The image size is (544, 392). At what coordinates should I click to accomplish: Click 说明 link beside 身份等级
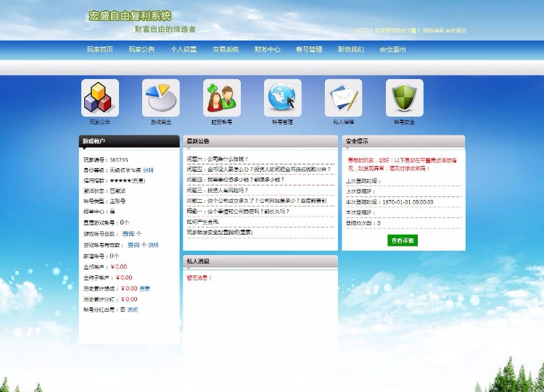pyautogui.click(x=148, y=170)
